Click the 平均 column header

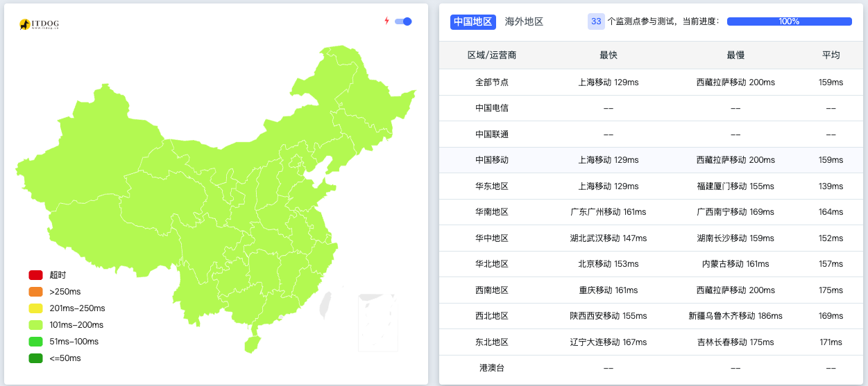[831, 55]
